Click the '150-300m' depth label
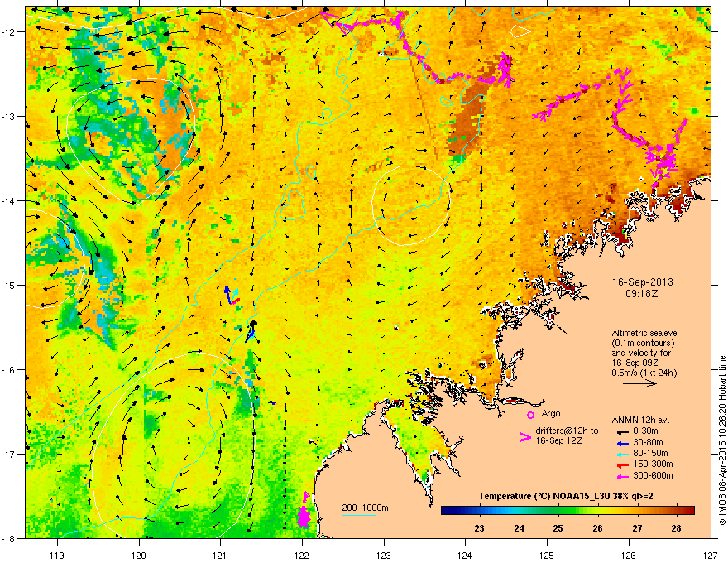Viewport: 728px width, 563px height. click(653, 464)
